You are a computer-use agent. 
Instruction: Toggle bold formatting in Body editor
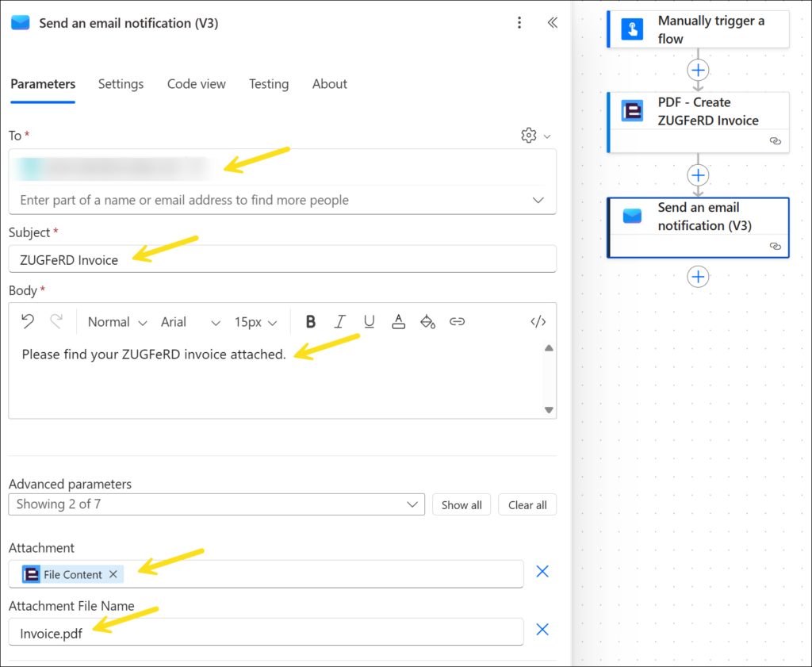click(x=311, y=322)
